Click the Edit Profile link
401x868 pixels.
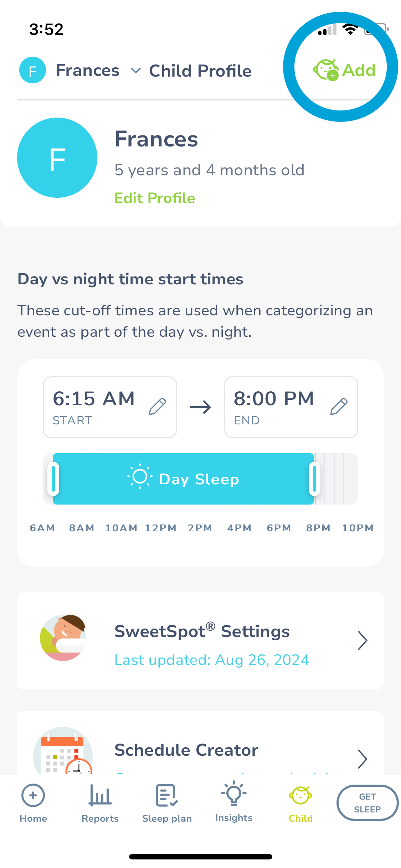(x=155, y=198)
